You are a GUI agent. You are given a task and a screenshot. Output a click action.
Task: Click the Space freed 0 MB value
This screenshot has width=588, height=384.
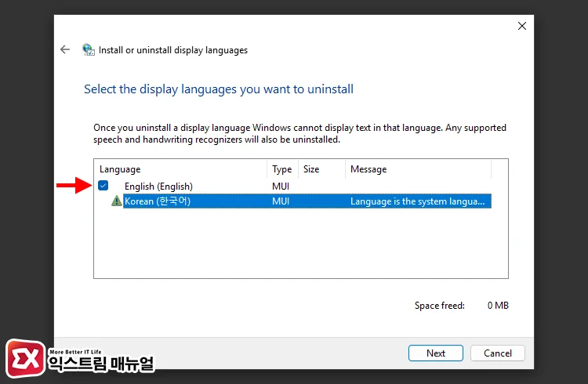498,306
